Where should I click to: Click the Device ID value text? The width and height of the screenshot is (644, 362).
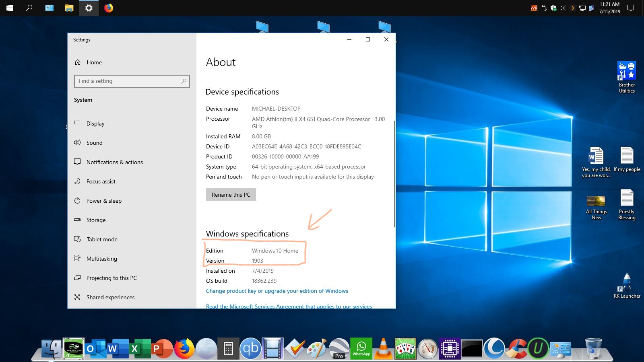click(306, 146)
